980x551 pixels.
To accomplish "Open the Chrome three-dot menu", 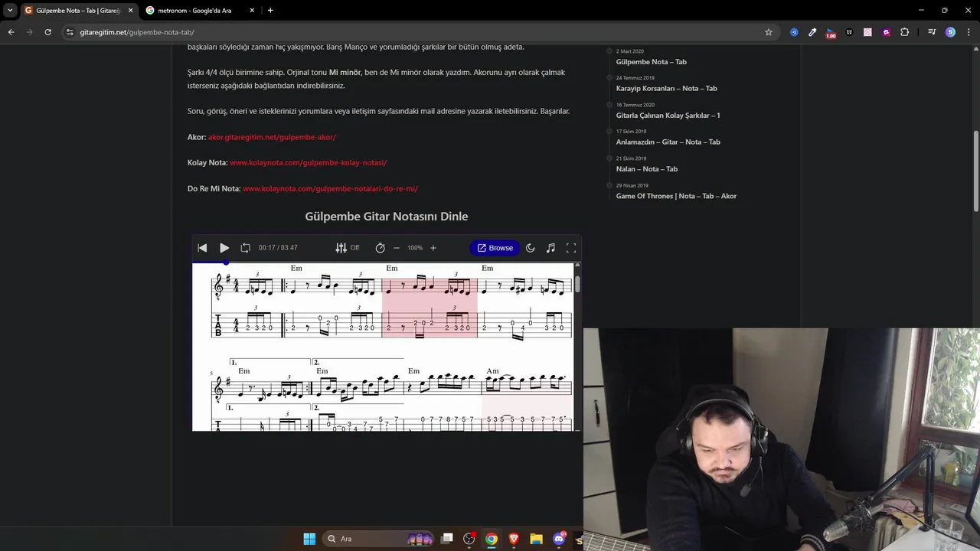I will [969, 32].
